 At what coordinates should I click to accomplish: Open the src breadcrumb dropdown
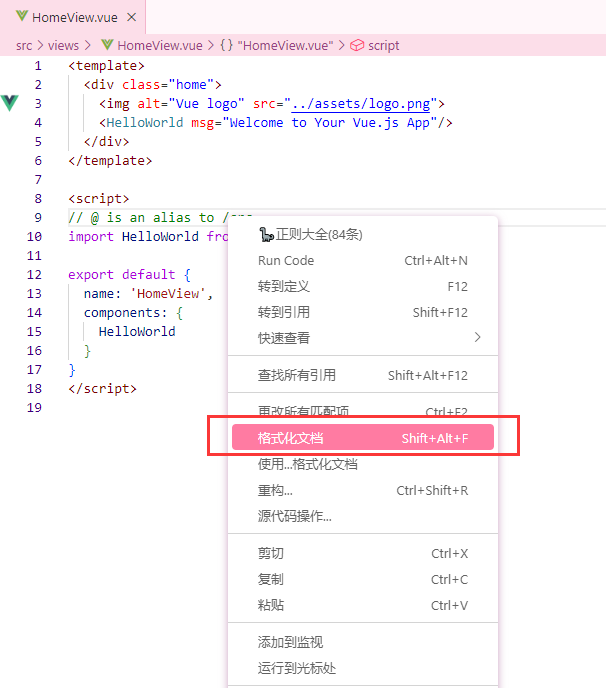[x=23, y=45]
